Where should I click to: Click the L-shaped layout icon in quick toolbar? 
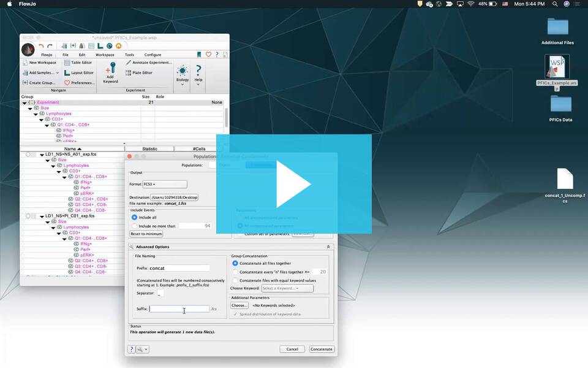click(100, 46)
